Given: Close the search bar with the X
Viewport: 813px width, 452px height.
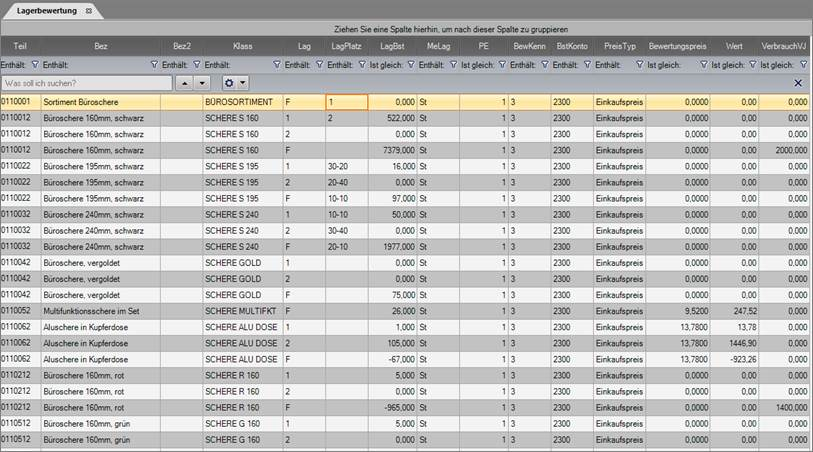Looking at the screenshot, I should pos(798,82).
